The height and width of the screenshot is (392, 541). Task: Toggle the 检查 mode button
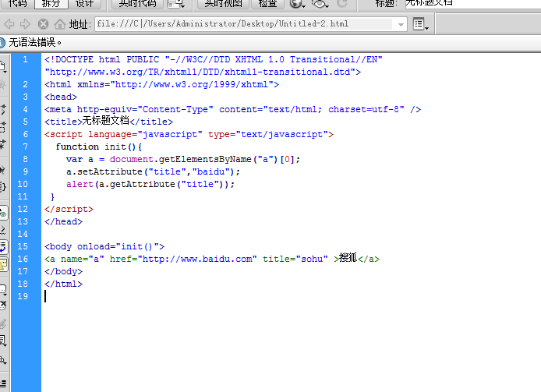click(x=267, y=3)
